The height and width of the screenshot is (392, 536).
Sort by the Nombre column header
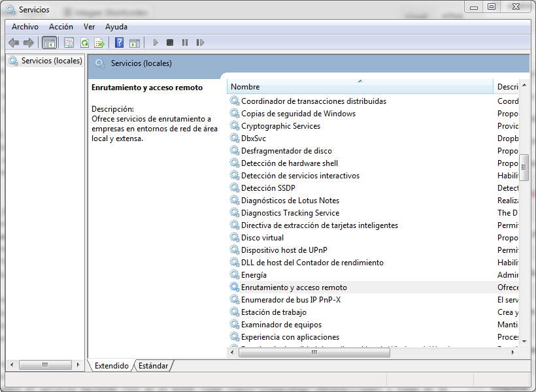click(x=360, y=87)
